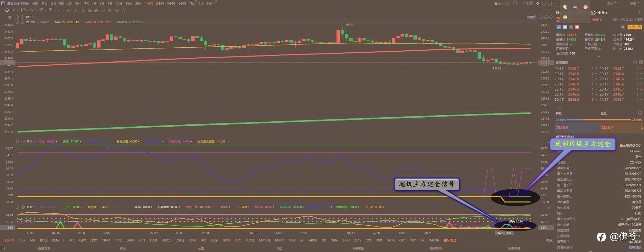Expand the ZLCPX indicator dropdown

(x=38, y=22)
